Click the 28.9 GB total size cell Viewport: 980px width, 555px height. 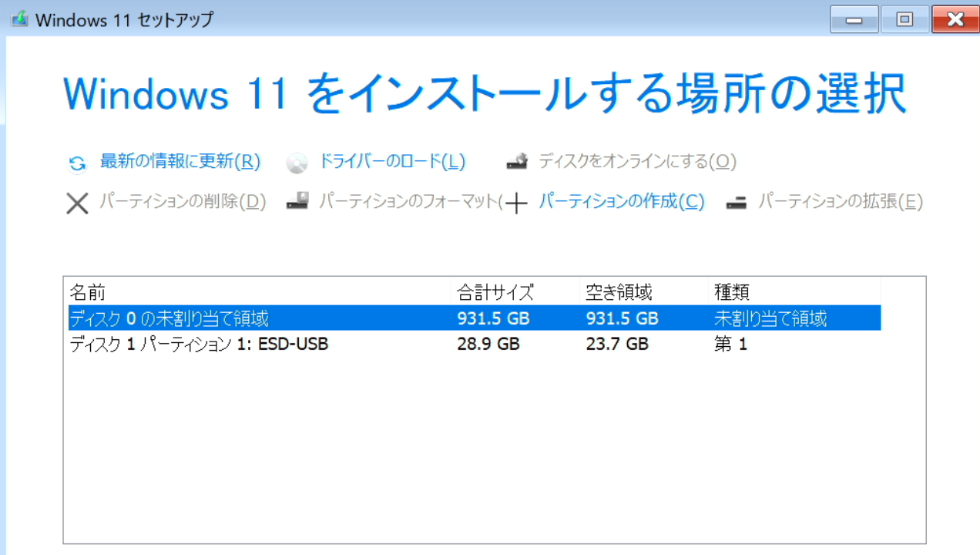coord(488,344)
